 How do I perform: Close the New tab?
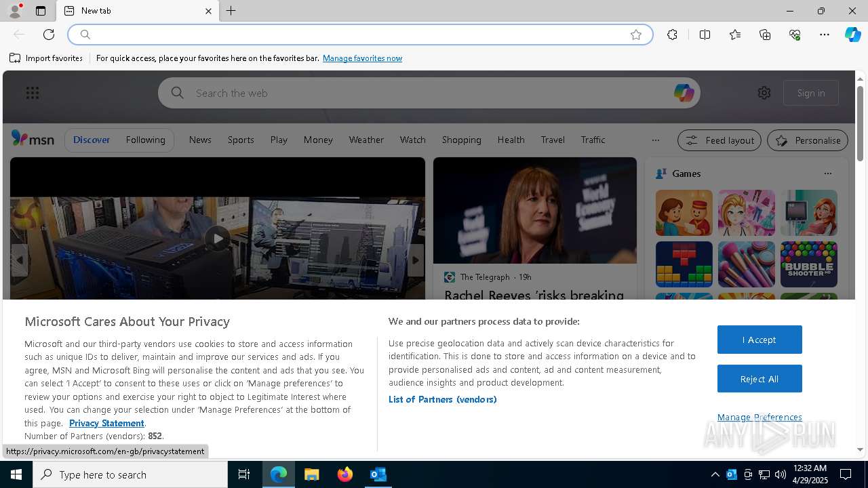point(208,11)
